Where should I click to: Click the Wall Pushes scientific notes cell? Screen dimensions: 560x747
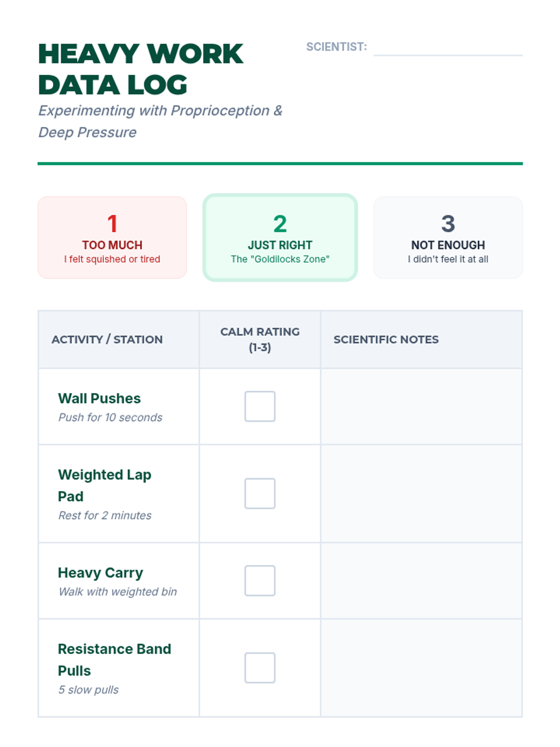(421, 406)
